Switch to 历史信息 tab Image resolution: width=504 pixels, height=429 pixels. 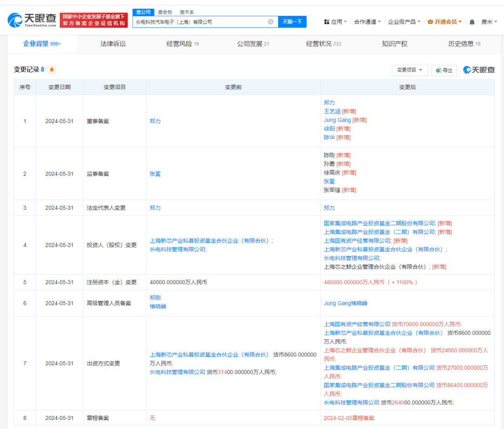464,44
